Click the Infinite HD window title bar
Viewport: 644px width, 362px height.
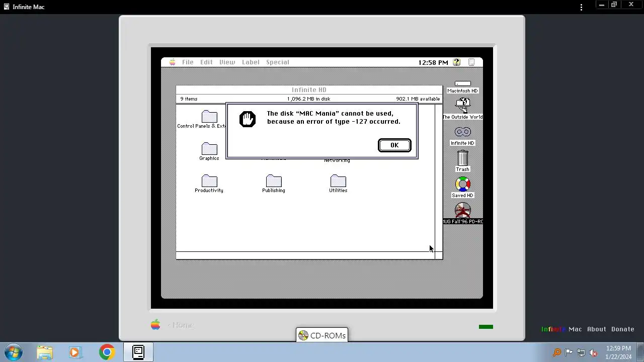309,90
